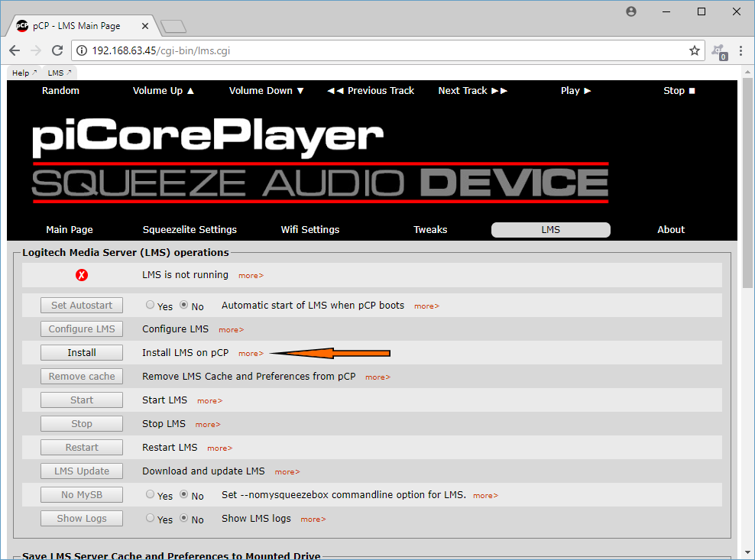The height and width of the screenshot is (560, 755).
Task: Click Random in the player controls
Action: pyautogui.click(x=60, y=90)
